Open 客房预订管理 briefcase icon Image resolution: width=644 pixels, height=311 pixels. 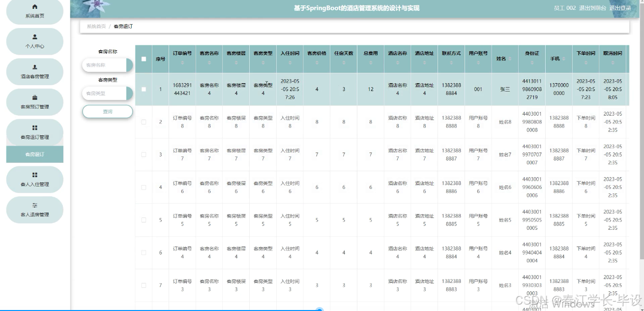[x=34, y=97]
